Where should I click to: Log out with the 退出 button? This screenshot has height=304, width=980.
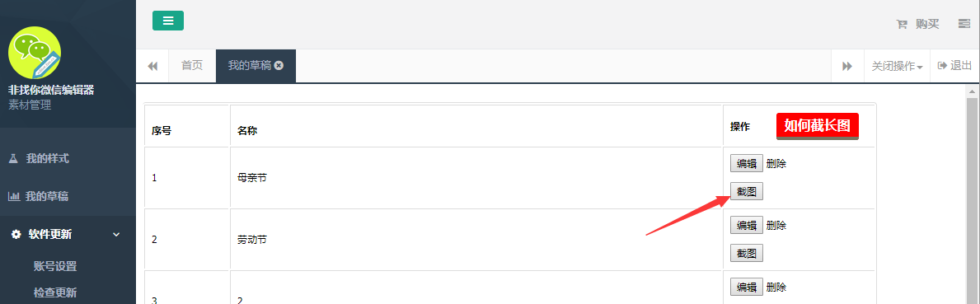point(955,66)
